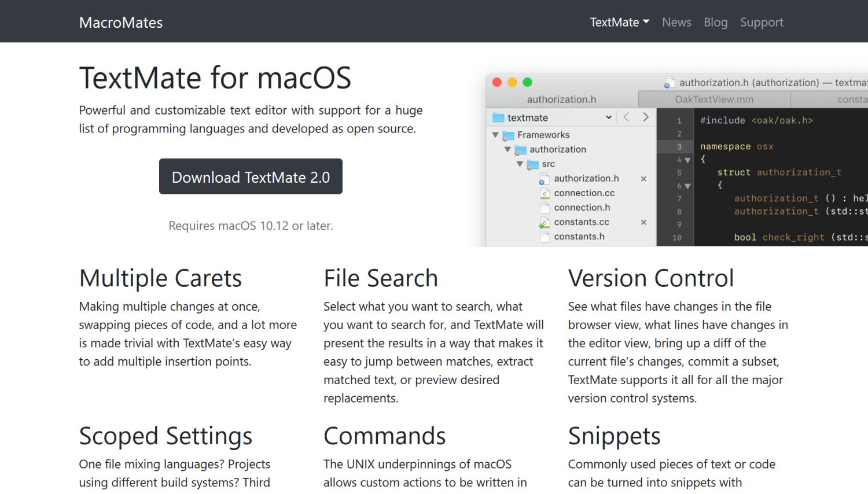Click the MacroMates brand text
This screenshot has height=494, width=868.
click(120, 22)
